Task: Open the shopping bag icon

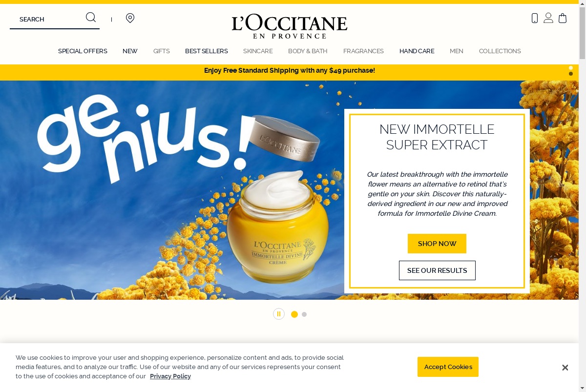Action: [563, 18]
